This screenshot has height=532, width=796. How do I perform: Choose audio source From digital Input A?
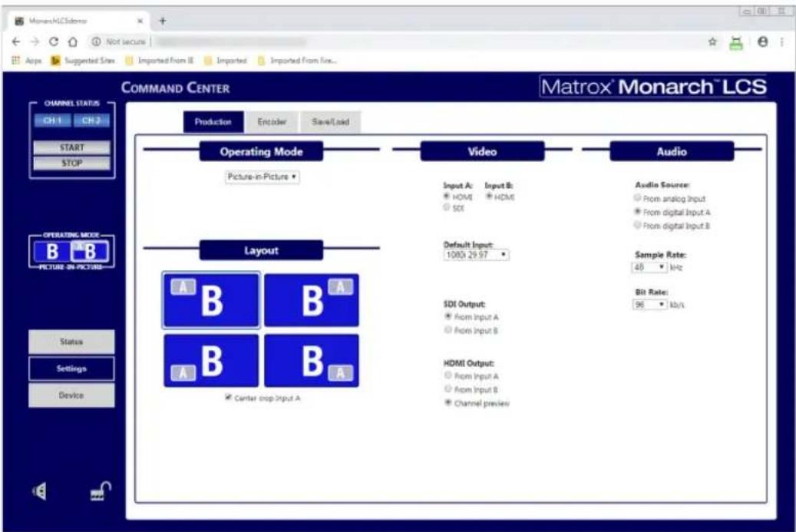[x=637, y=211]
